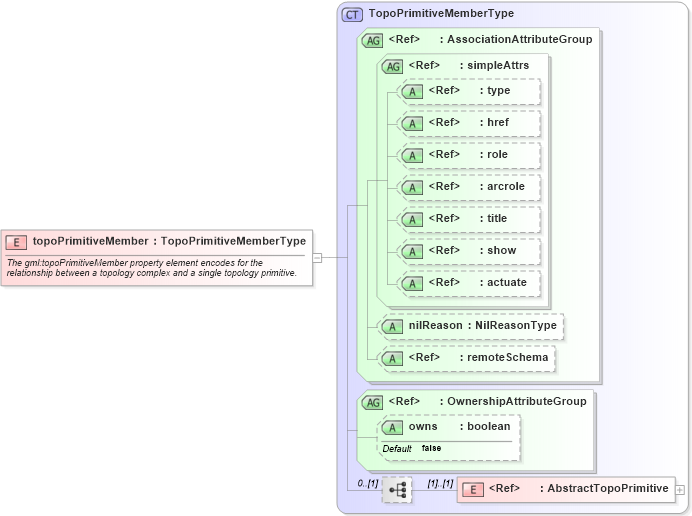Select the ': remoteSchema' label
Image resolution: width=692 pixels, height=516 pixels.
[504, 358]
